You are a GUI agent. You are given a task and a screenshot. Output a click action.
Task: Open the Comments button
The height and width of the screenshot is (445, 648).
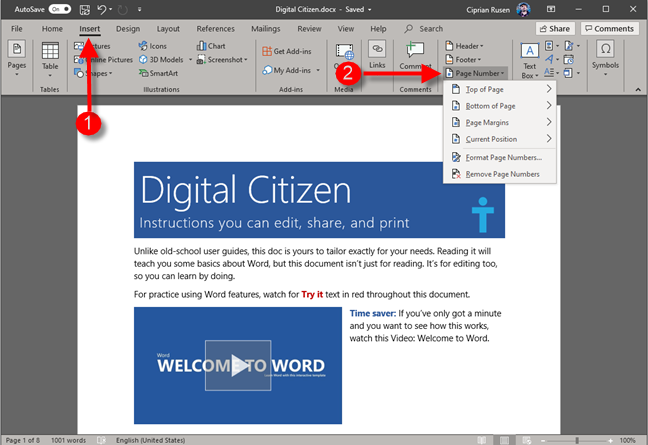pos(610,29)
